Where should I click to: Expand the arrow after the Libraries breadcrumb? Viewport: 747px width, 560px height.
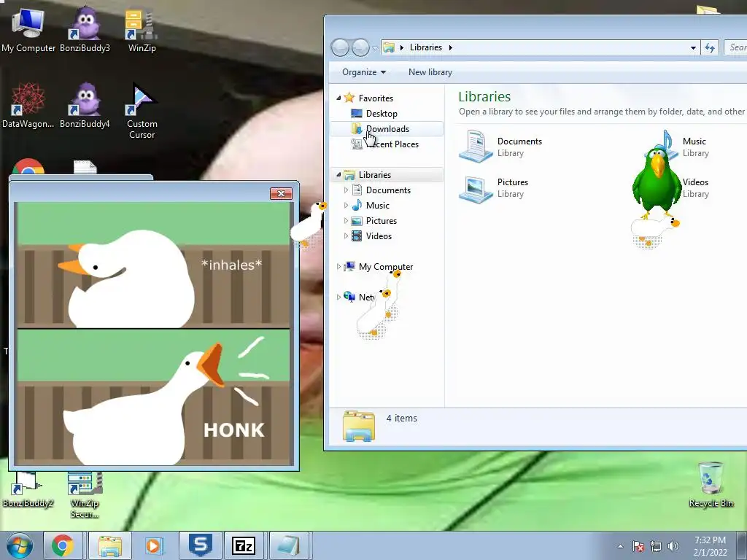450,47
